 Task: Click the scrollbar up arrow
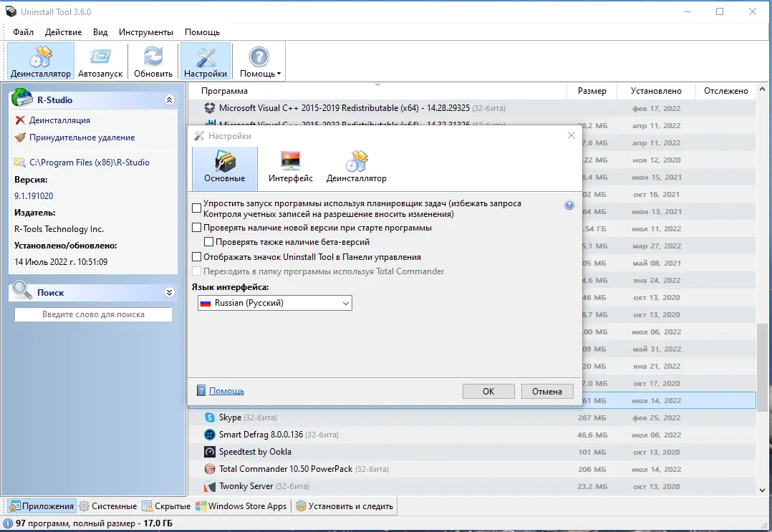(762, 89)
